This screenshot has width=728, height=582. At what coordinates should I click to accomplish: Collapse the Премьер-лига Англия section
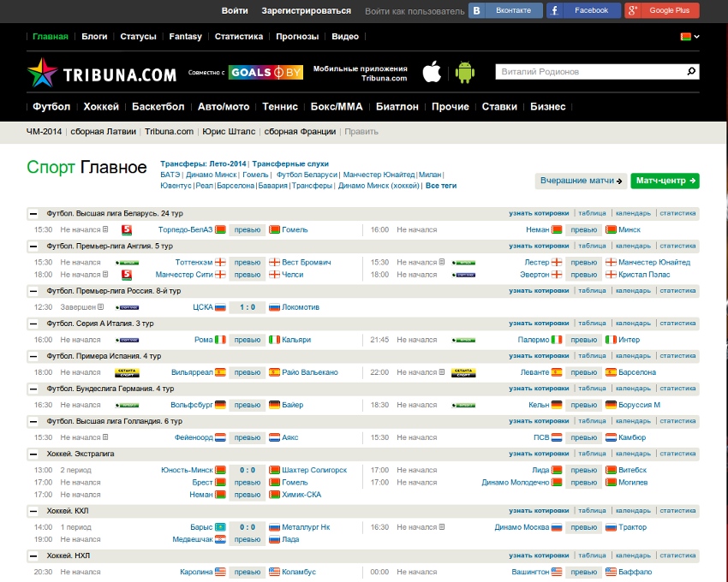33,246
